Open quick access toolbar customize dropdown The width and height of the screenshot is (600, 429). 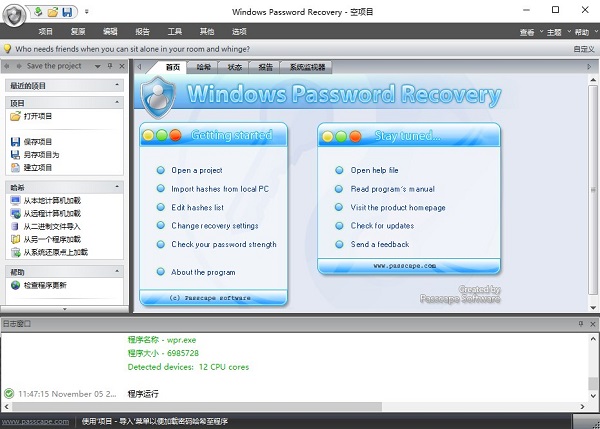tap(87, 12)
